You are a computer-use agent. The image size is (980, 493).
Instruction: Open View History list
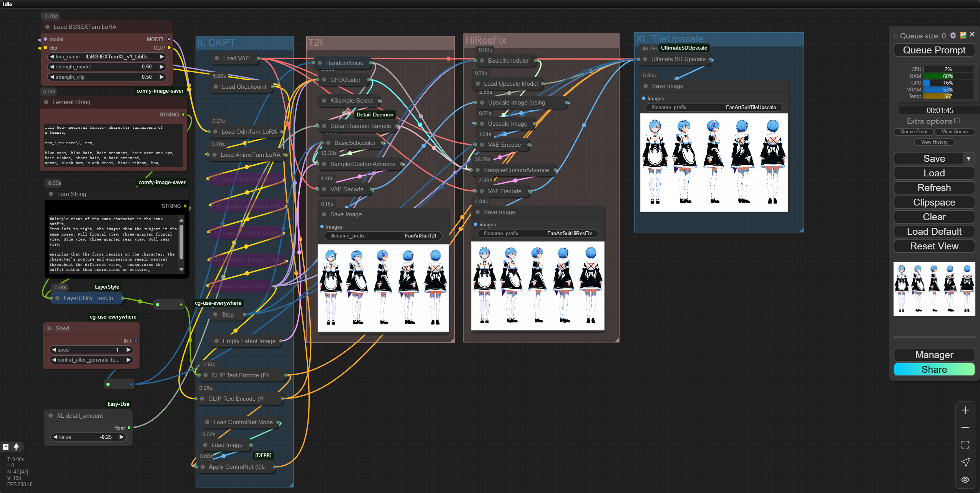click(934, 142)
